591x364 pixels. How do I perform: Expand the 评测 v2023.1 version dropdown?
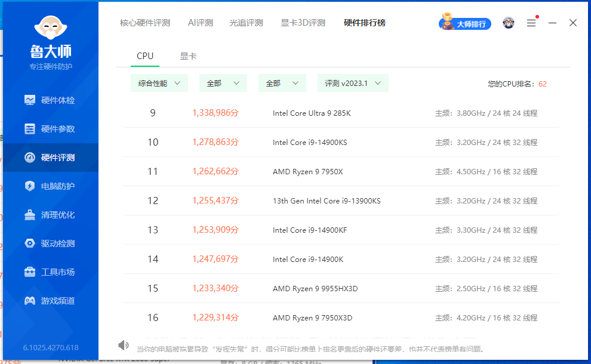pyautogui.click(x=353, y=84)
